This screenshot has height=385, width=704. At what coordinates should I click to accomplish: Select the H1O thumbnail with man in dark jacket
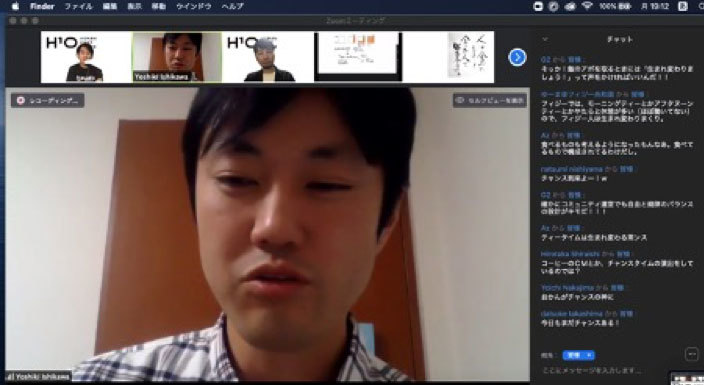point(268,57)
